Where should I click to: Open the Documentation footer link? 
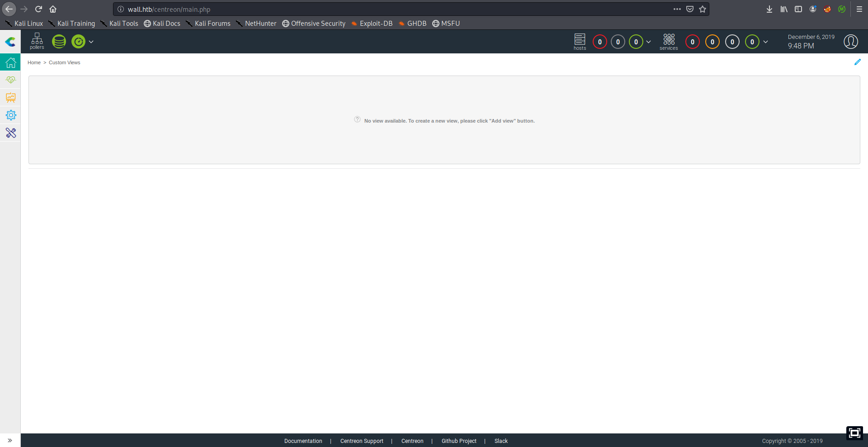pos(303,441)
